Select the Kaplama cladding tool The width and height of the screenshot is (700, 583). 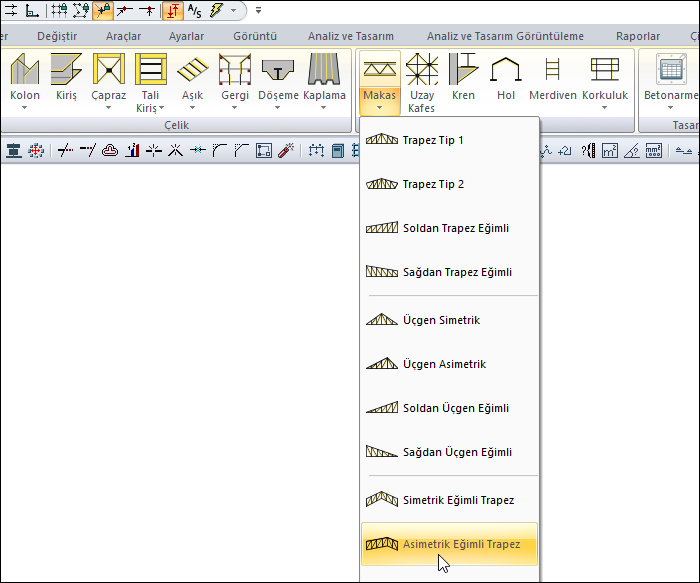tap(324, 71)
